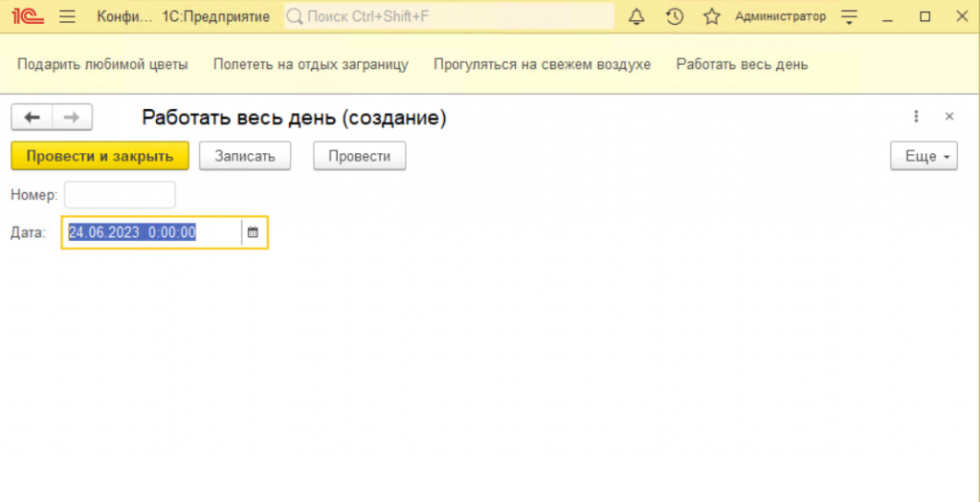The image size is (980, 502).
Task: Go forward with the right arrow
Action: click(x=72, y=117)
